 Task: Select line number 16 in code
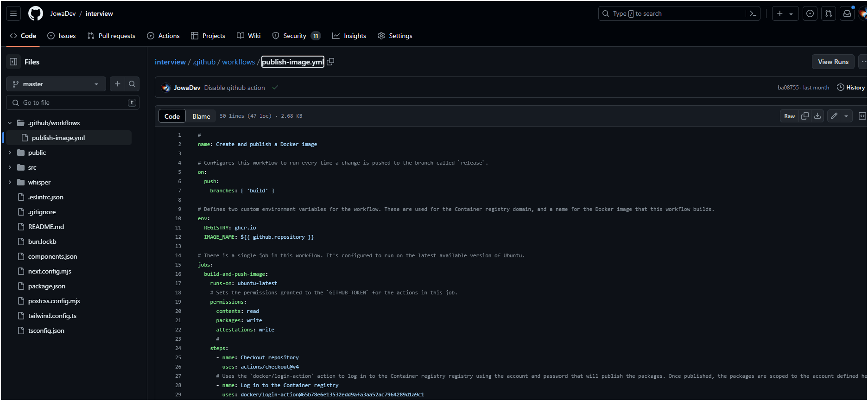pos(178,274)
